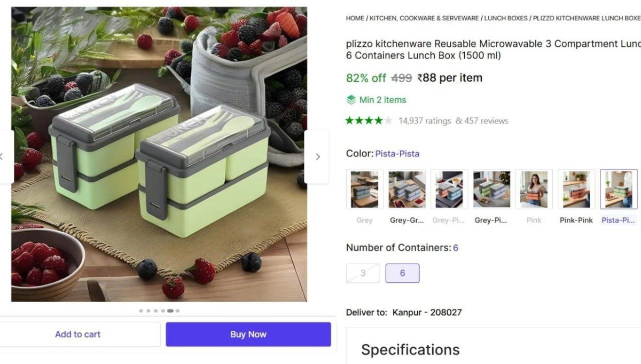This screenshot has width=641, height=364.
Task: Click the main lunch box product image
Action: (159, 154)
